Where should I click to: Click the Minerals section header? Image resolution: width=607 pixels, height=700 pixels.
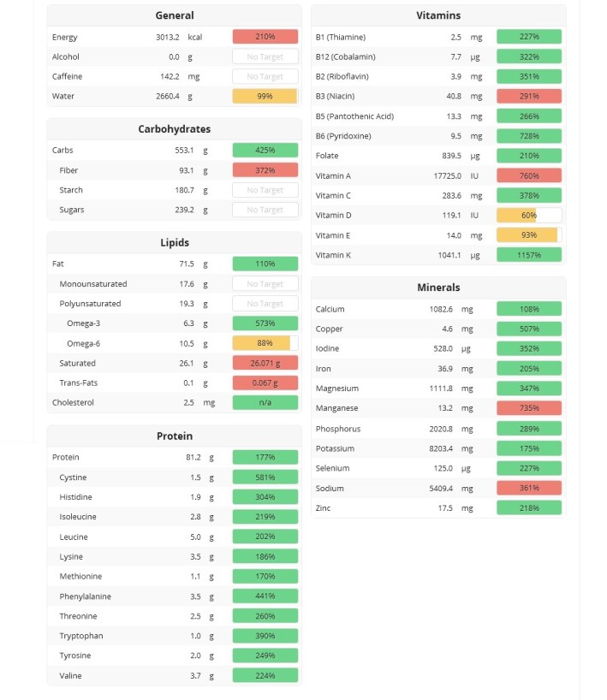point(438,288)
